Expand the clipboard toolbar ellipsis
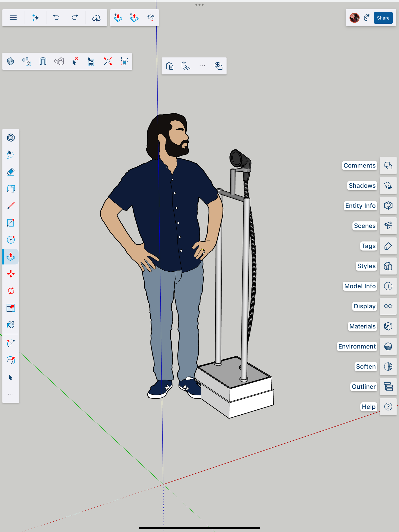 tap(202, 66)
